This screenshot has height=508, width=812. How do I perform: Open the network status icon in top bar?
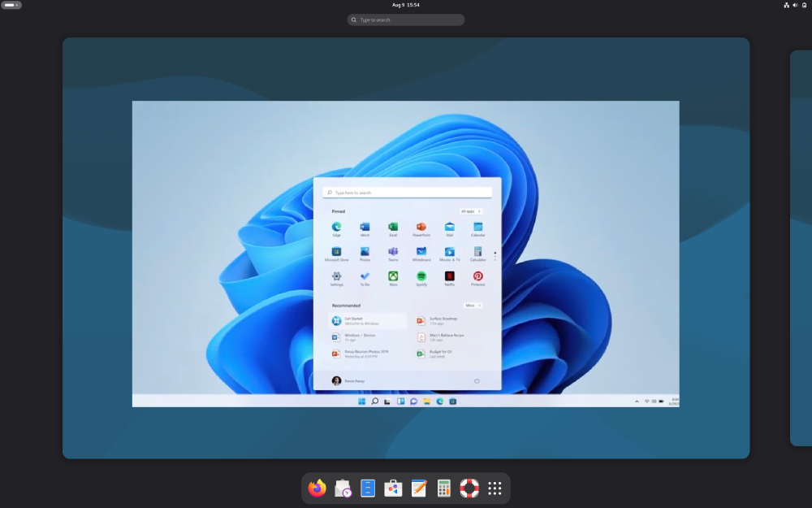[x=786, y=5]
